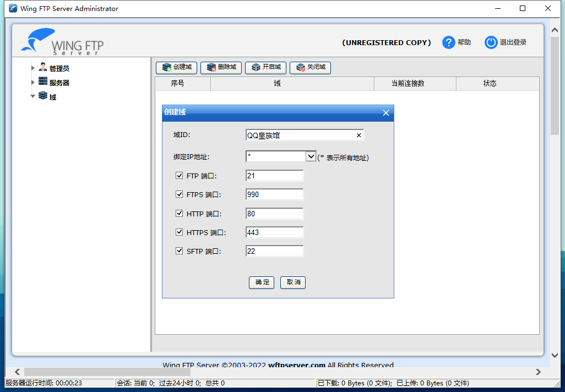This screenshot has width=565, height=392.
Task: Click the 服务器运行时间 status bar entry
Action: tap(59, 383)
